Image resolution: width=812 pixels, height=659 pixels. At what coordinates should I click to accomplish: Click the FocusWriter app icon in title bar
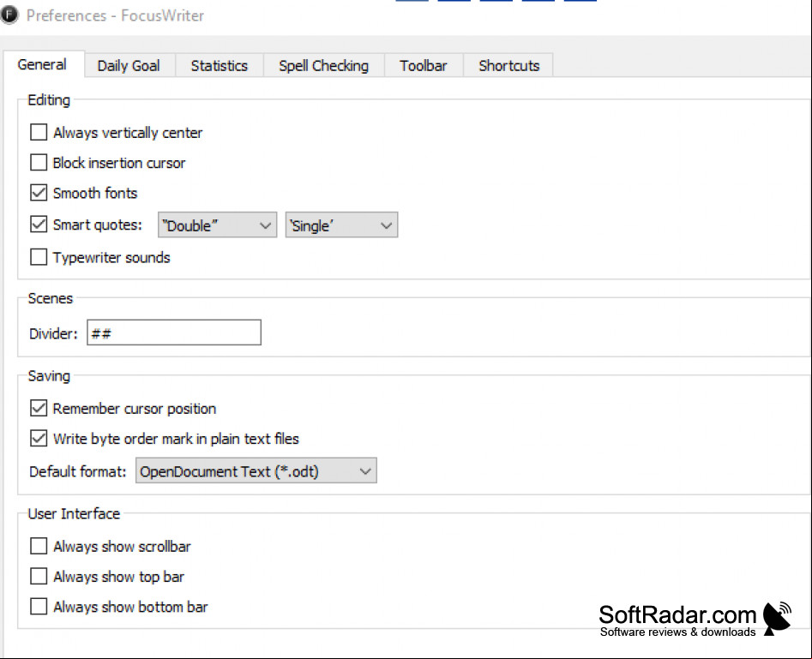click(9, 15)
